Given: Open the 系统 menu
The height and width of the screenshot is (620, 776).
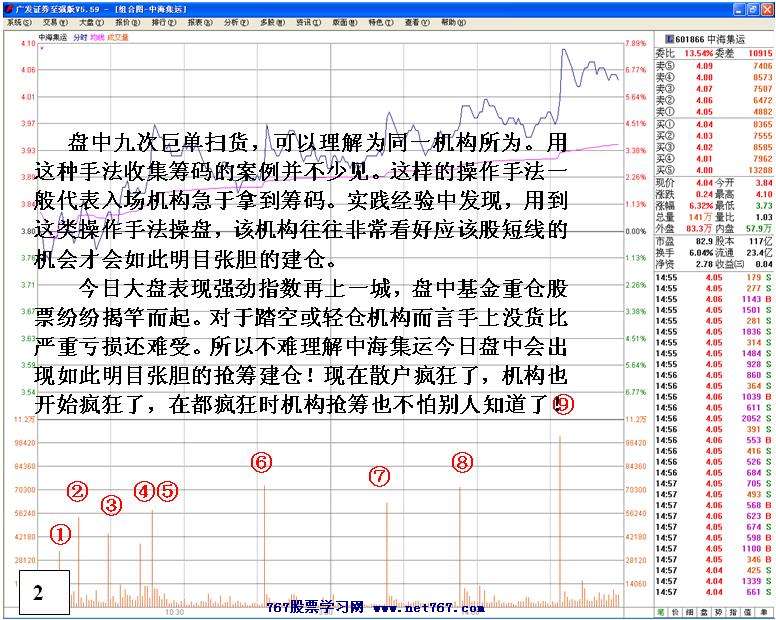Looking at the screenshot, I should coord(17,21).
